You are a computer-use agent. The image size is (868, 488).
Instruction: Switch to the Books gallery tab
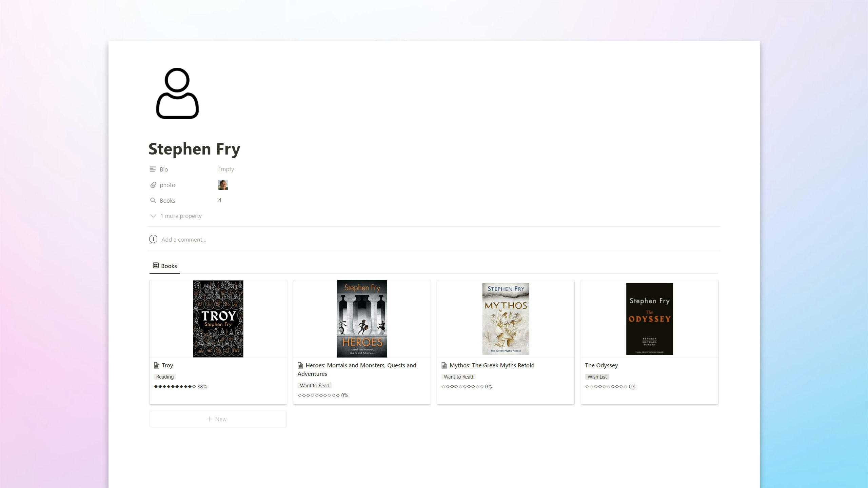[165, 266]
